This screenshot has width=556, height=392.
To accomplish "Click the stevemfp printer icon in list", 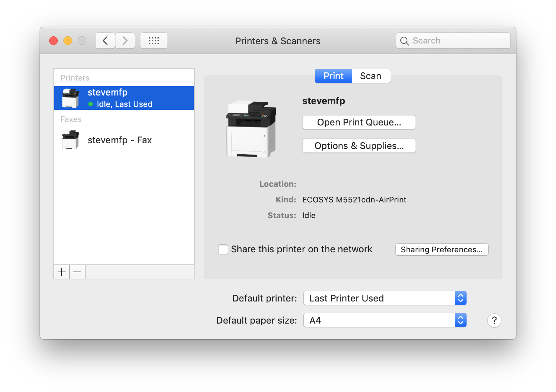I will click(x=70, y=98).
